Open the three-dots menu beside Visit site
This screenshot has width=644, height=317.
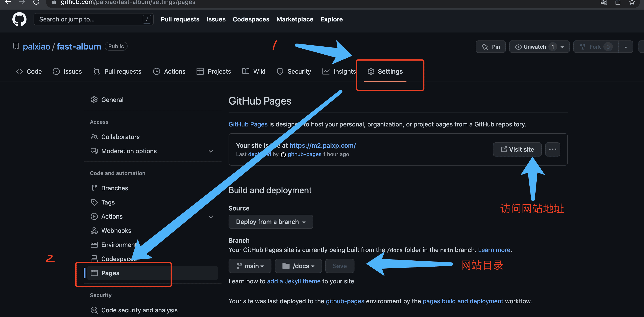(553, 149)
